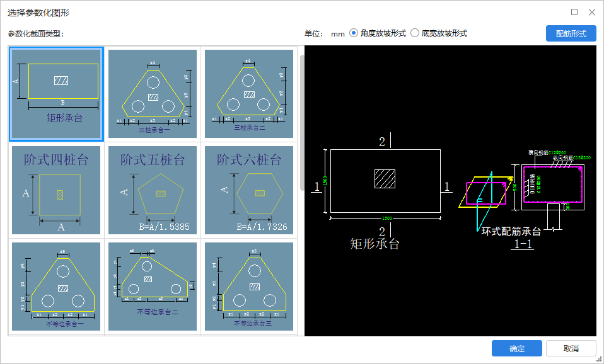Choose the 三桩承台二 shape thumbnail

click(249, 94)
